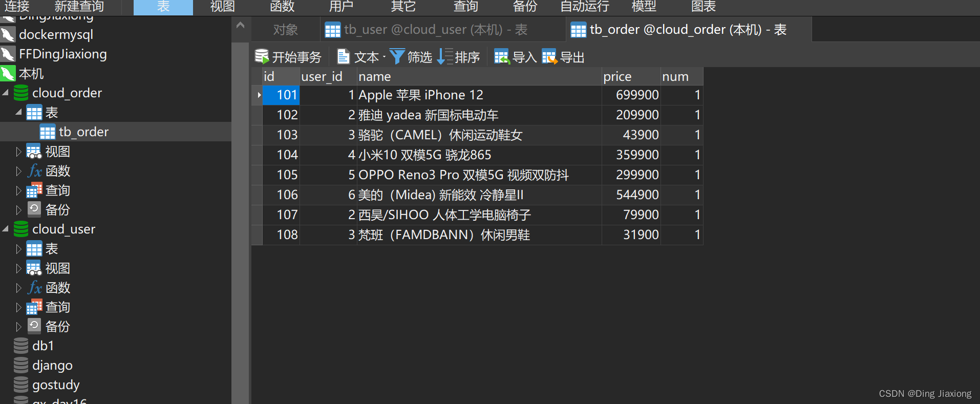Image resolution: width=980 pixels, height=404 pixels.
Task: Click the 视图 icon under cloud_order
Action: point(34,152)
